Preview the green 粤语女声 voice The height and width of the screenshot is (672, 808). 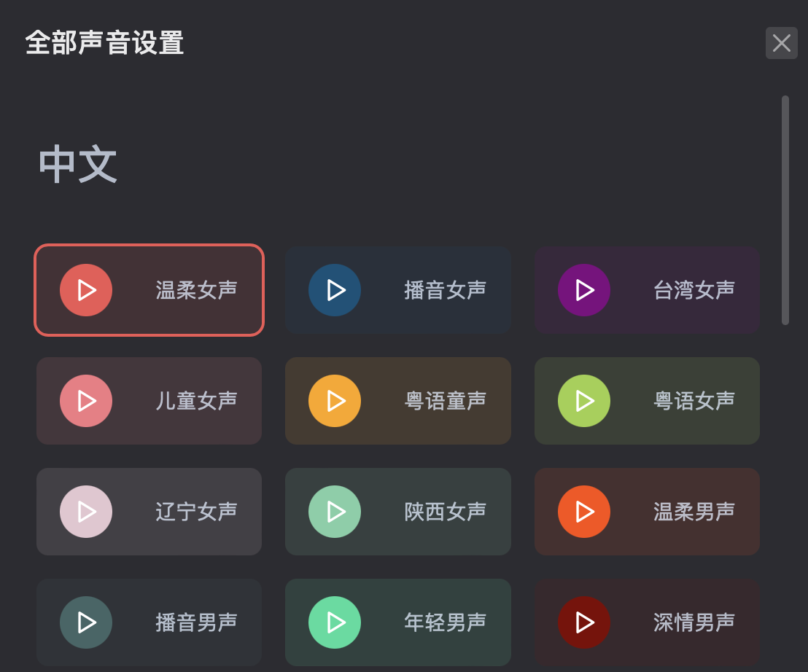[x=584, y=401]
